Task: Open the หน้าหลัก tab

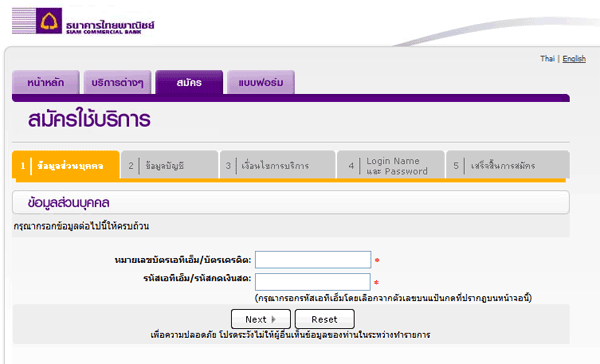Action: pyautogui.click(x=46, y=82)
